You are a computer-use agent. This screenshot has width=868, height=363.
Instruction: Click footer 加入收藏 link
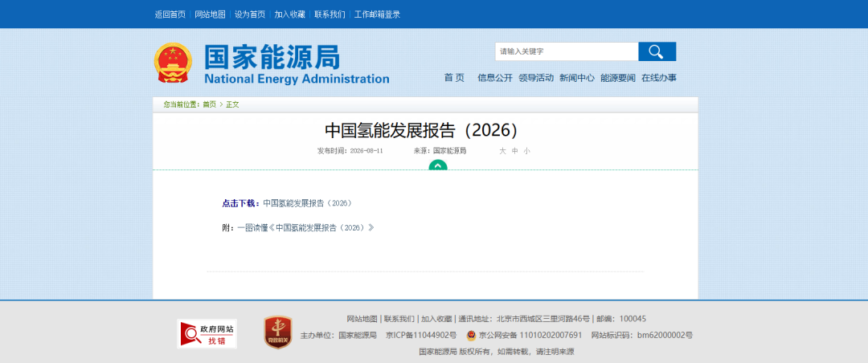click(436, 319)
